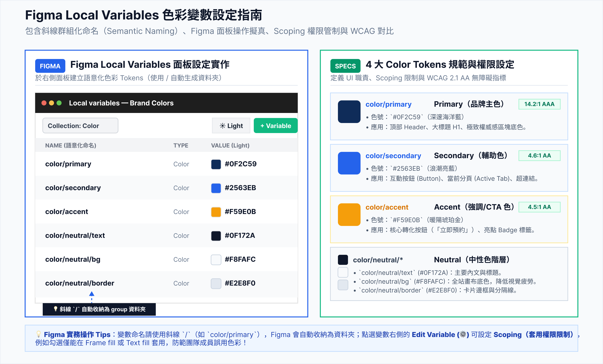This screenshot has width=603, height=364.
Task: Open the #0F2C59 swatch in variables table
Action: (x=216, y=164)
